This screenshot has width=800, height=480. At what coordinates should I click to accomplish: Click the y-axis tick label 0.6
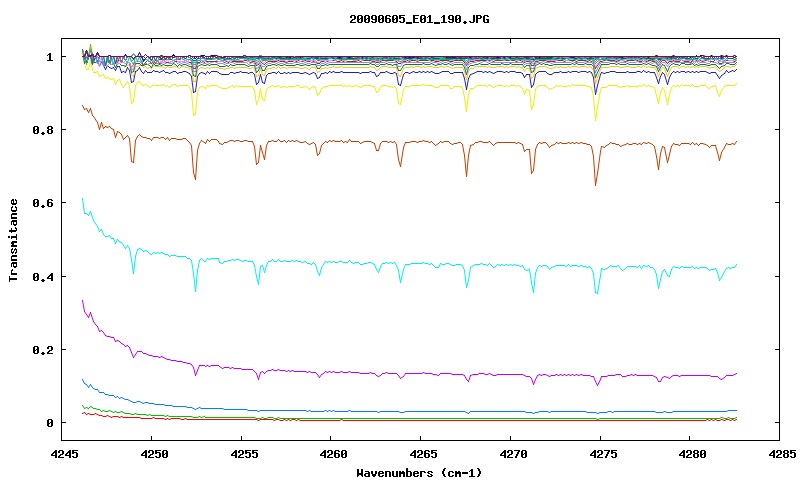[x=42, y=203]
